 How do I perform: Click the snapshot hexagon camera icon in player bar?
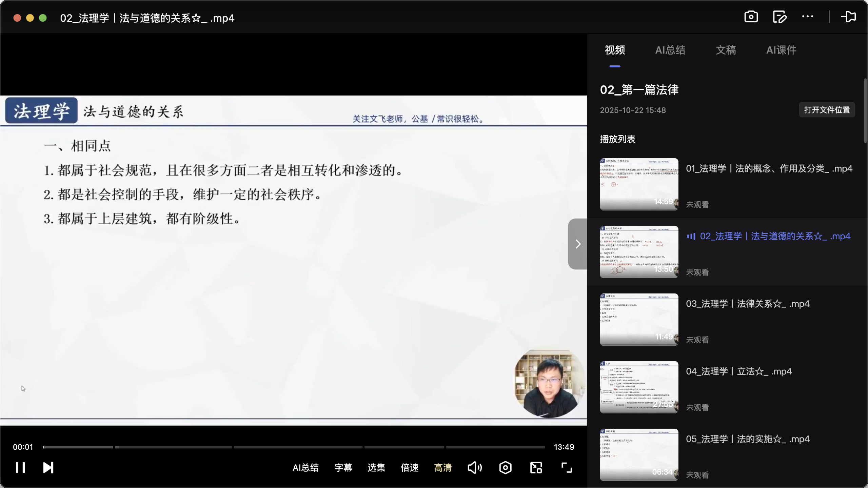tap(505, 467)
